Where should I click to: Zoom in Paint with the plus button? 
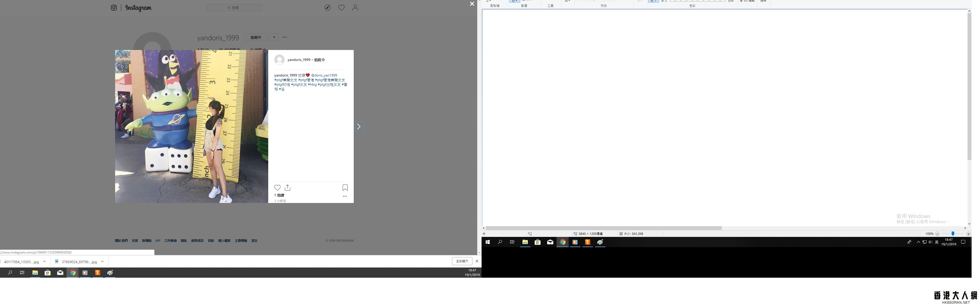click(x=968, y=234)
